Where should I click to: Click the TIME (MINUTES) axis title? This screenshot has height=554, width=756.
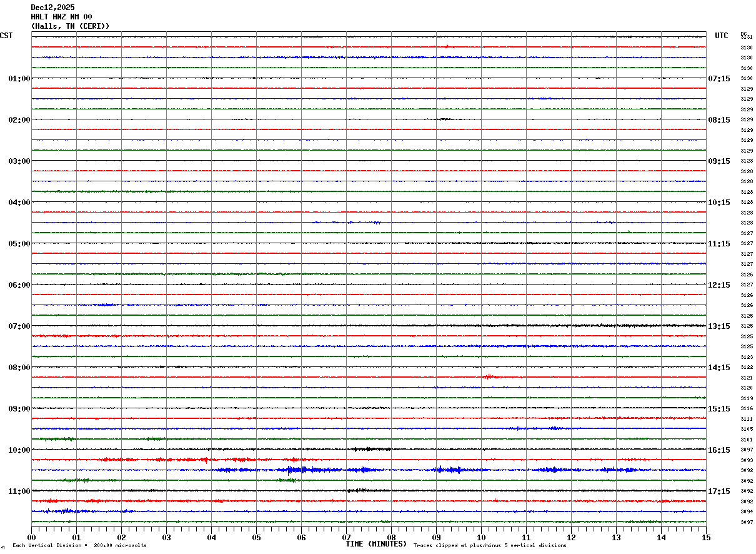click(376, 544)
